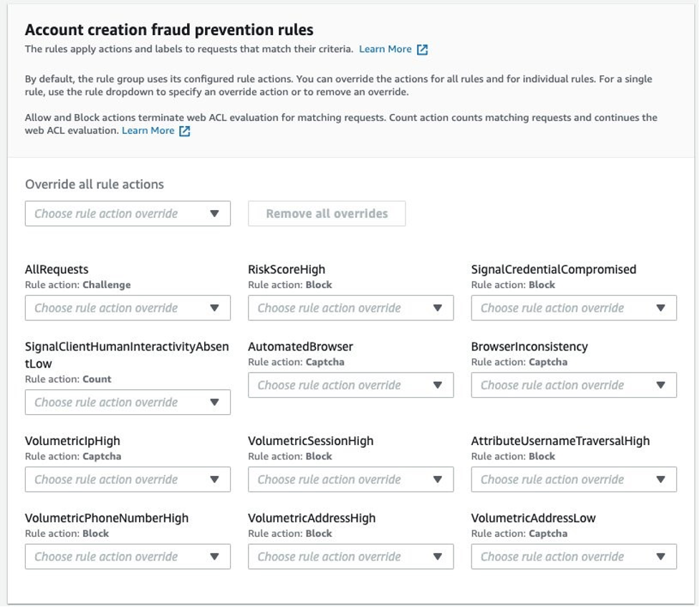Open first Learn More link about rules
This screenshot has width=700, height=607.
click(385, 49)
